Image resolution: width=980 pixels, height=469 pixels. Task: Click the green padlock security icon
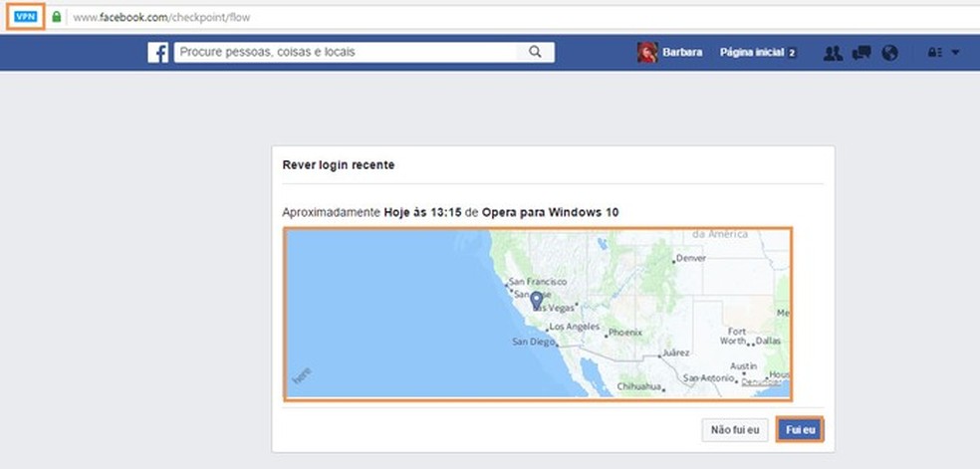[57, 17]
